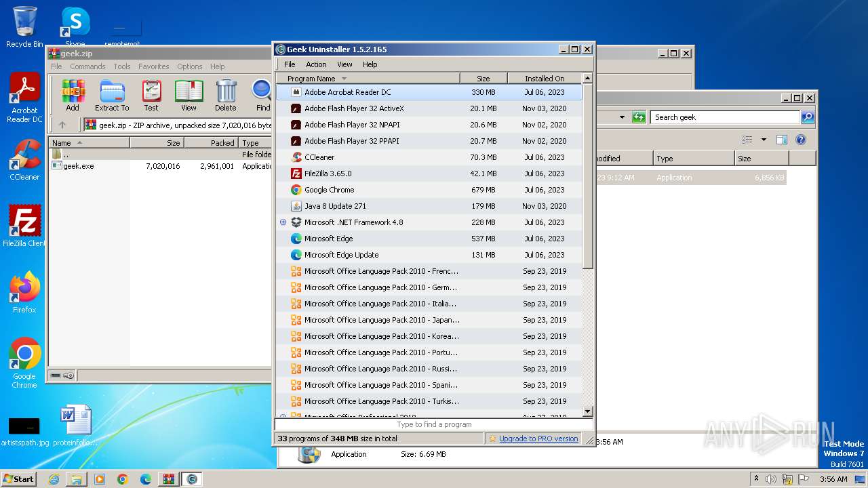Viewport: 868px width, 488px height.
Task: Toggle Explorer preview pane button
Action: coord(781,140)
